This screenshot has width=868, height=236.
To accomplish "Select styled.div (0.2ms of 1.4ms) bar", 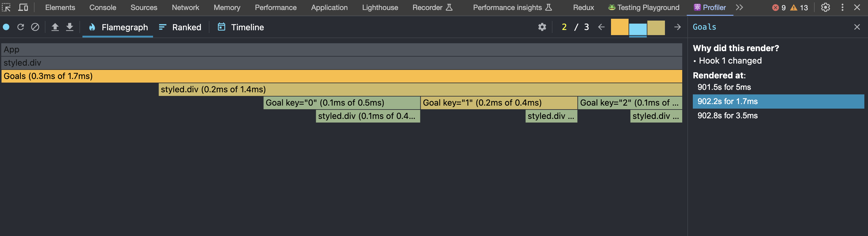I will (x=420, y=90).
